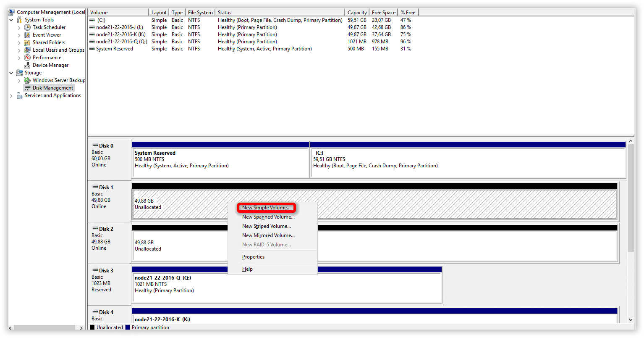This screenshot has height=338, width=644.
Task: Click the Free Space column header
Action: click(383, 13)
